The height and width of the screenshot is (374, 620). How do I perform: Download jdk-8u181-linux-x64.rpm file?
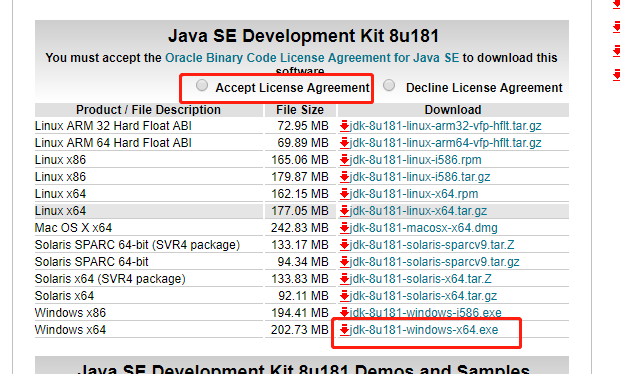pos(414,194)
